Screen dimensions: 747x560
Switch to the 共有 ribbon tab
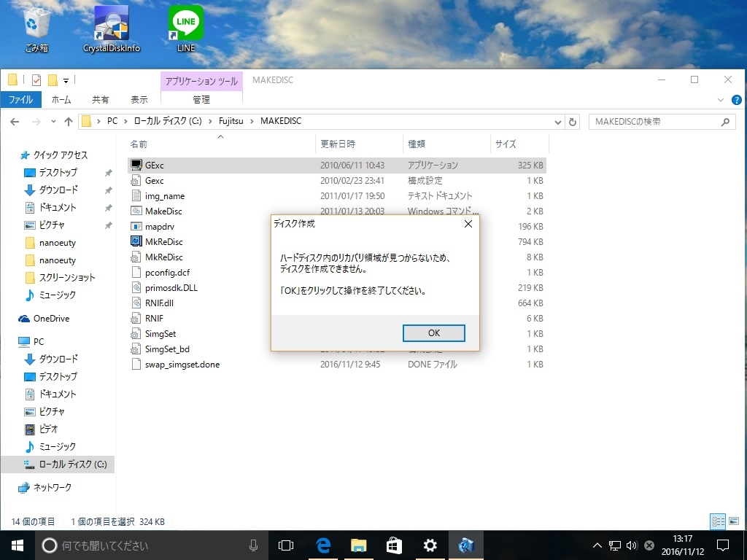(x=101, y=99)
